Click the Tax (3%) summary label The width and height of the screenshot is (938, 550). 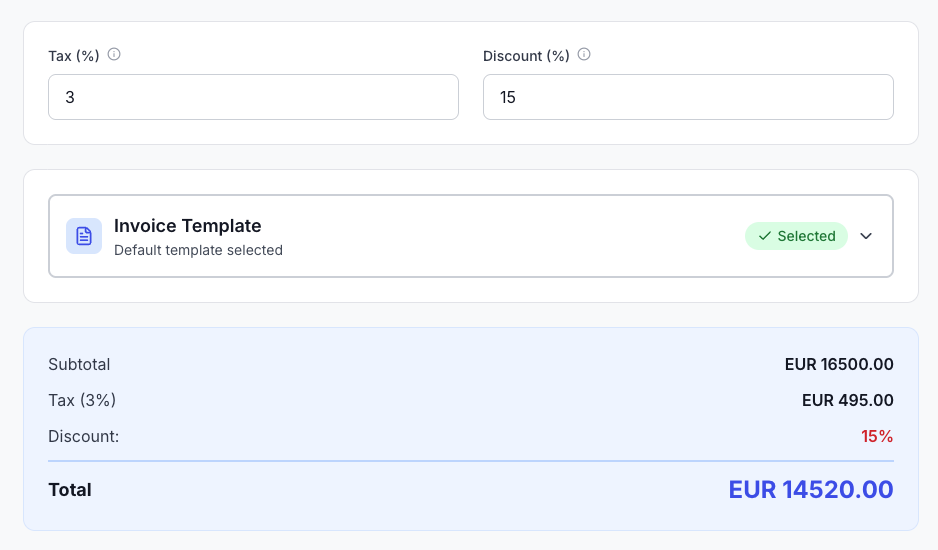[x=82, y=400]
